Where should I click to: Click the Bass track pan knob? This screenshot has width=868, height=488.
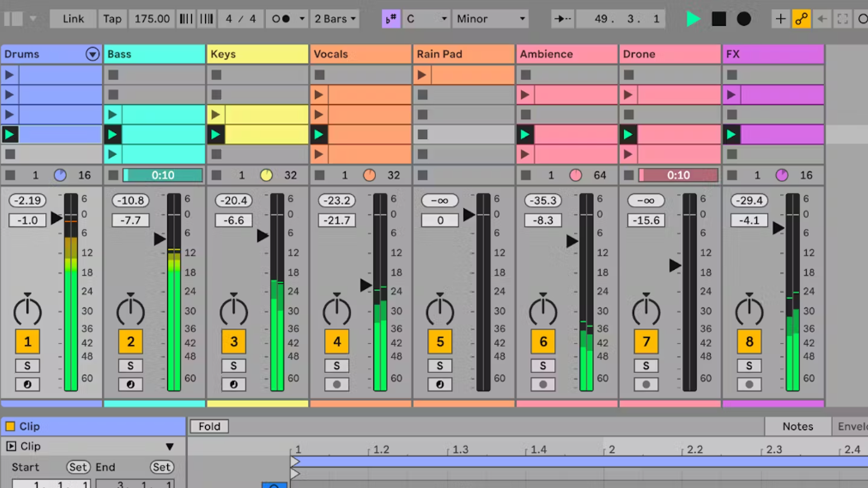click(130, 311)
